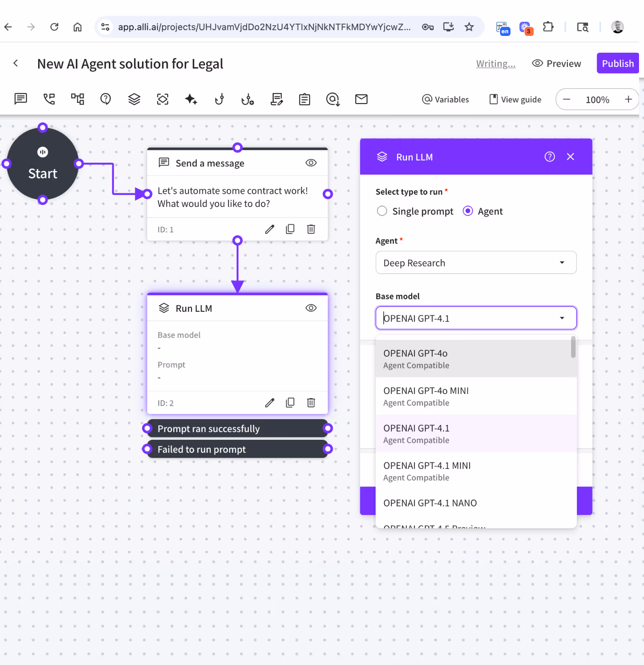644x665 pixels.
Task: Zoom out the canvas with minus button
Action: (x=567, y=99)
